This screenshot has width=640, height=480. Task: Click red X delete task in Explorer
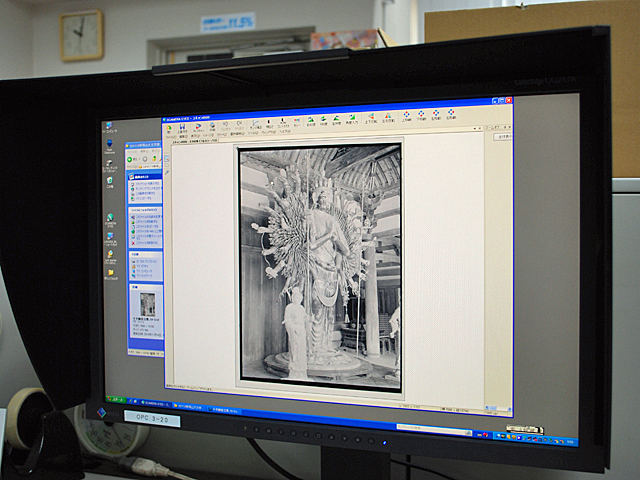coord(133,243)
